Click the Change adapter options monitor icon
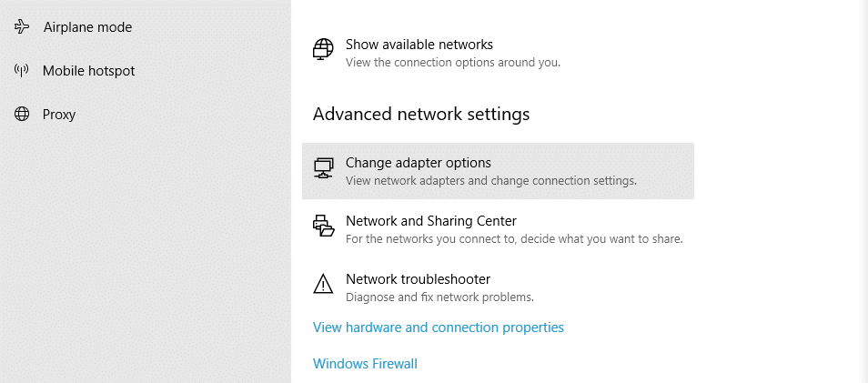 click(x=323, y=168)
